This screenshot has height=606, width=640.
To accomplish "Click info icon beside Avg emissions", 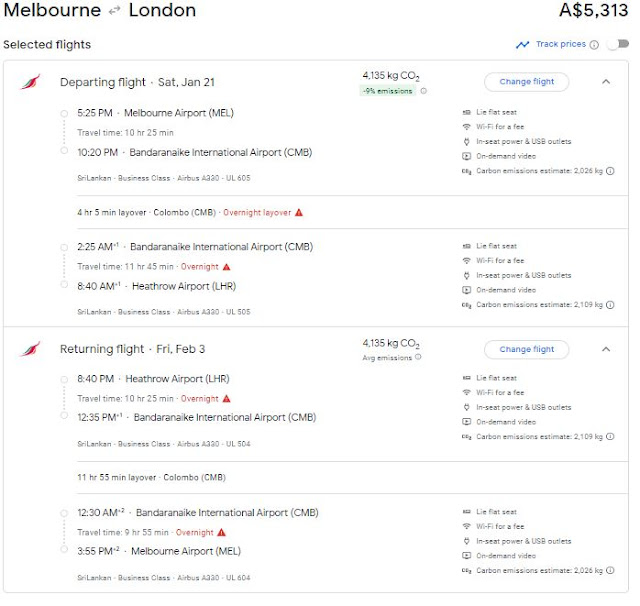I will 418,357.
